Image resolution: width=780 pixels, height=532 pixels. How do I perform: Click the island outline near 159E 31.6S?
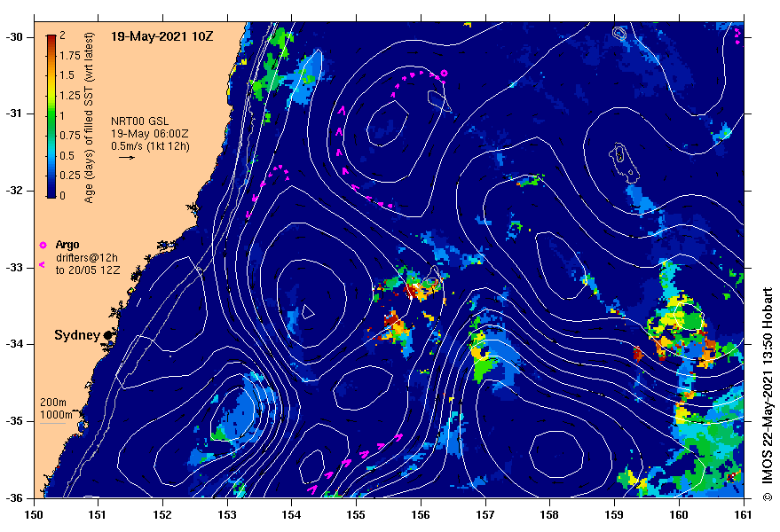point(623,162)
